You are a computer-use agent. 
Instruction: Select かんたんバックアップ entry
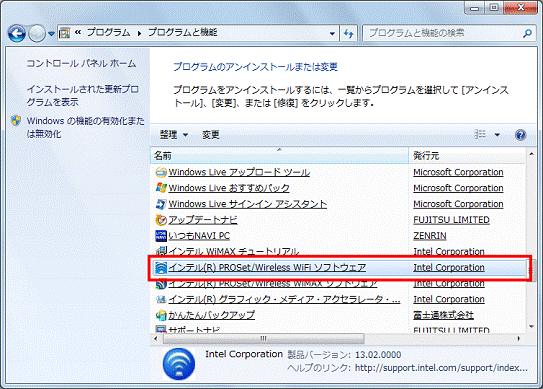(212, 315)
